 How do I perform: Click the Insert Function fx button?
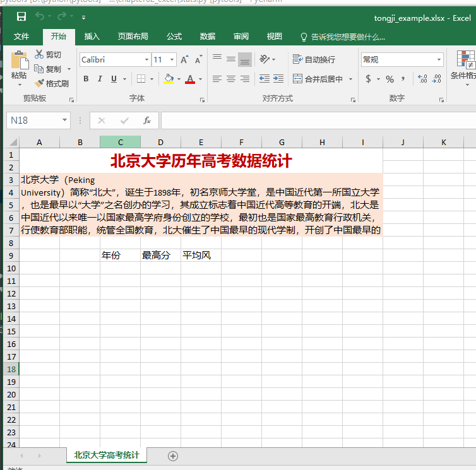tap(147, 120)
